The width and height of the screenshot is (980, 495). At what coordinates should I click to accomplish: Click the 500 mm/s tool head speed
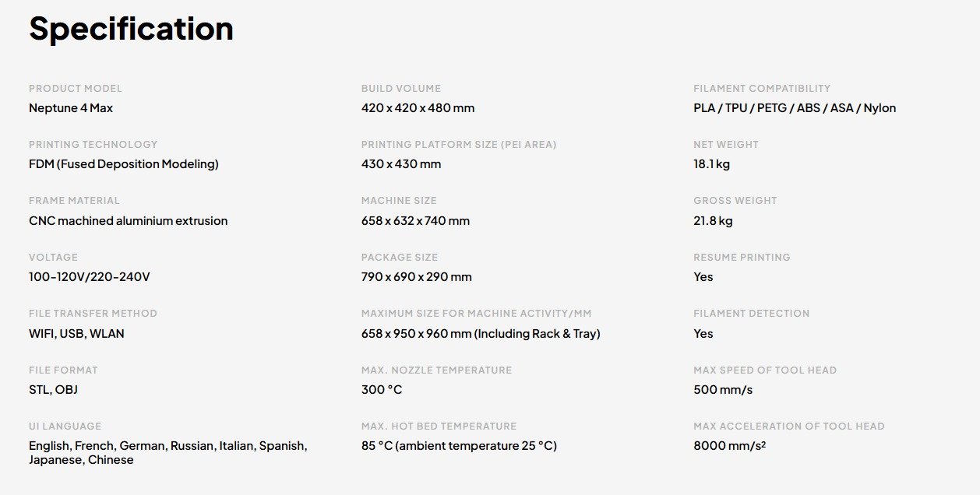[x=723, y=390]
